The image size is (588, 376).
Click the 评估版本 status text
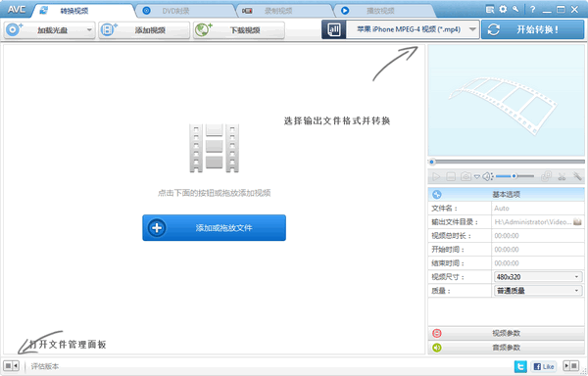tap(45, 366)
